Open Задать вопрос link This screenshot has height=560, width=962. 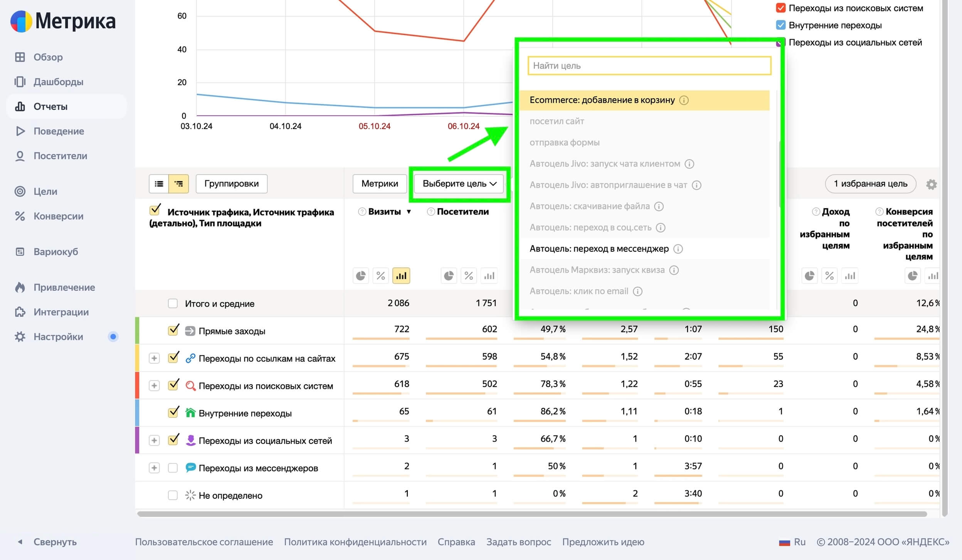click(519, 542)
